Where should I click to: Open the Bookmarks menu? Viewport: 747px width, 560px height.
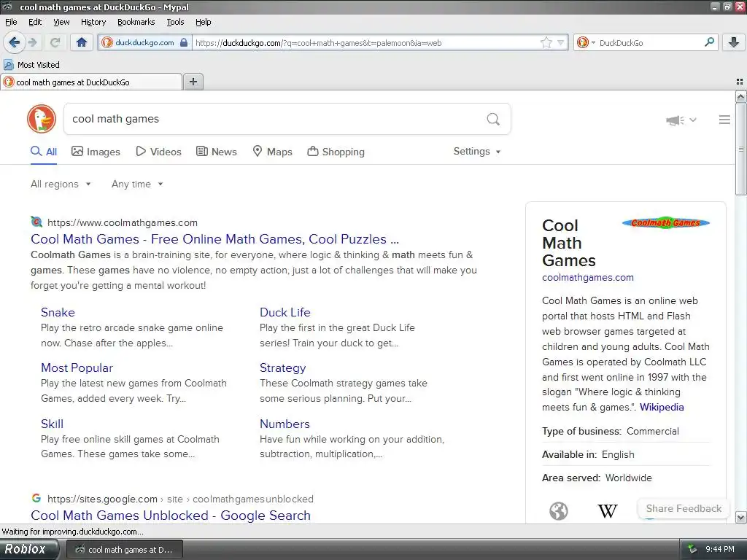136,22
